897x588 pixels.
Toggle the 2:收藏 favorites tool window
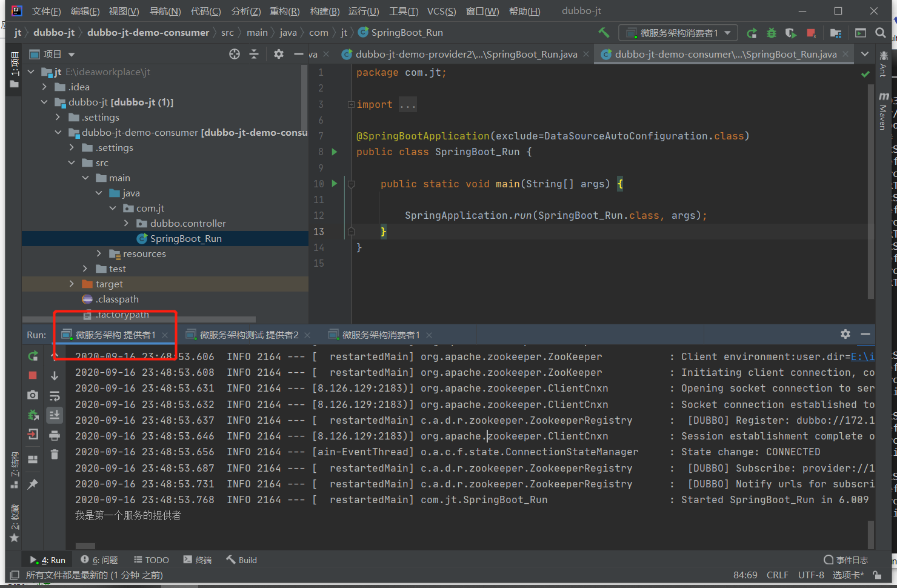[14, 524]
